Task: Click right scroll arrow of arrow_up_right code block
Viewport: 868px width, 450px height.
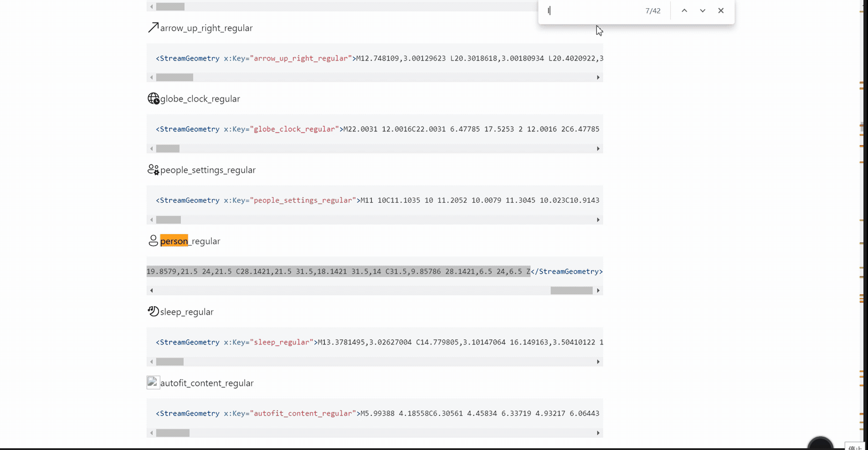Action: 598,77
